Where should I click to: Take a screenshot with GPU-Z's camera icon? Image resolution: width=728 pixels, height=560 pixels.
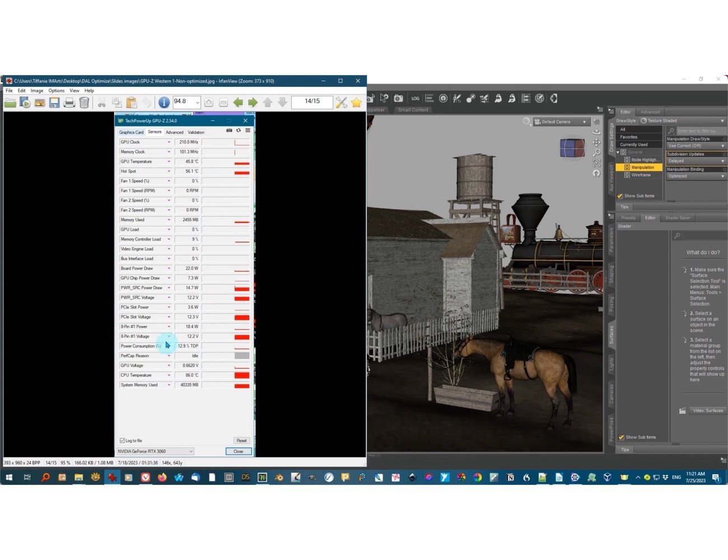pyautogui.click(x=228, y=130)
